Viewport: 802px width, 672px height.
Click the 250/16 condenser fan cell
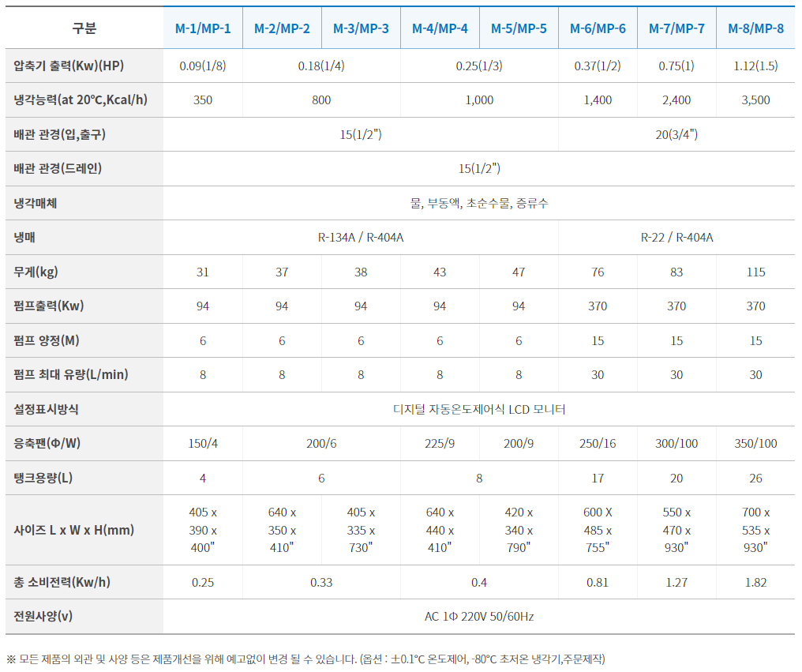click(598, 443)
